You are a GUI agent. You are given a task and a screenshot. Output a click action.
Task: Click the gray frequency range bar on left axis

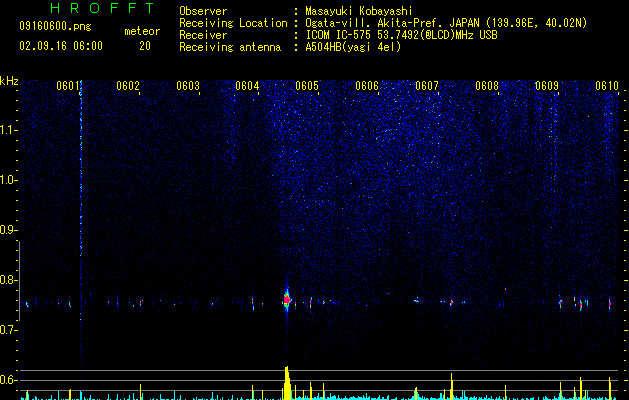20,281
